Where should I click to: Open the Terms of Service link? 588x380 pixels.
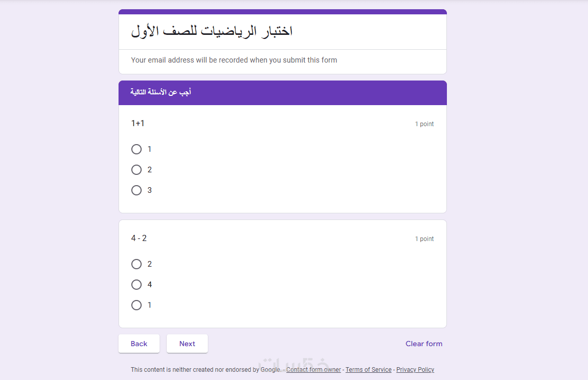pos(368,370)
